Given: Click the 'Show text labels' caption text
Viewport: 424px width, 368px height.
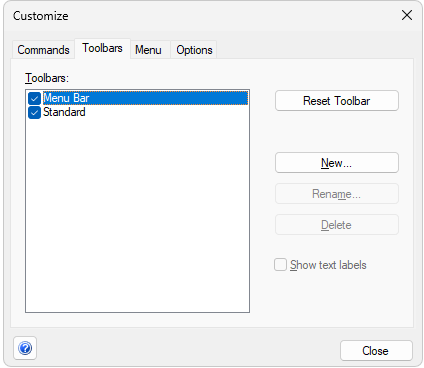Looking at the screenshot, I should pyautogui.click(x=328, y=265).
